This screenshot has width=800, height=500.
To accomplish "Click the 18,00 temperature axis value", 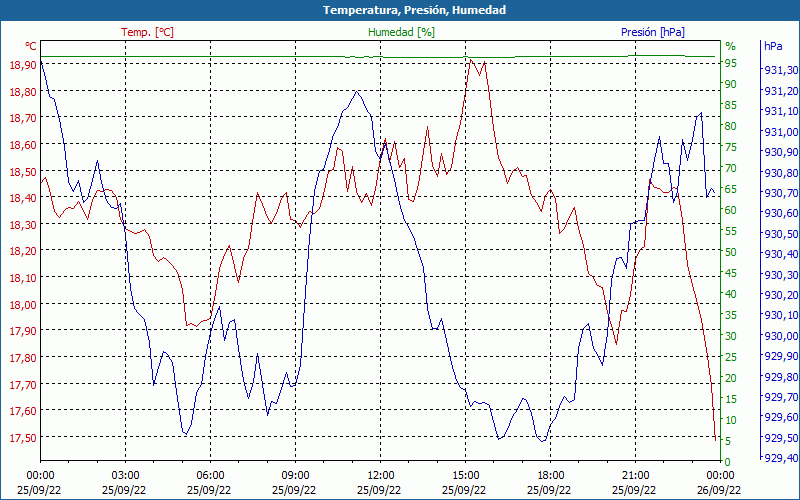I will 23,305.
